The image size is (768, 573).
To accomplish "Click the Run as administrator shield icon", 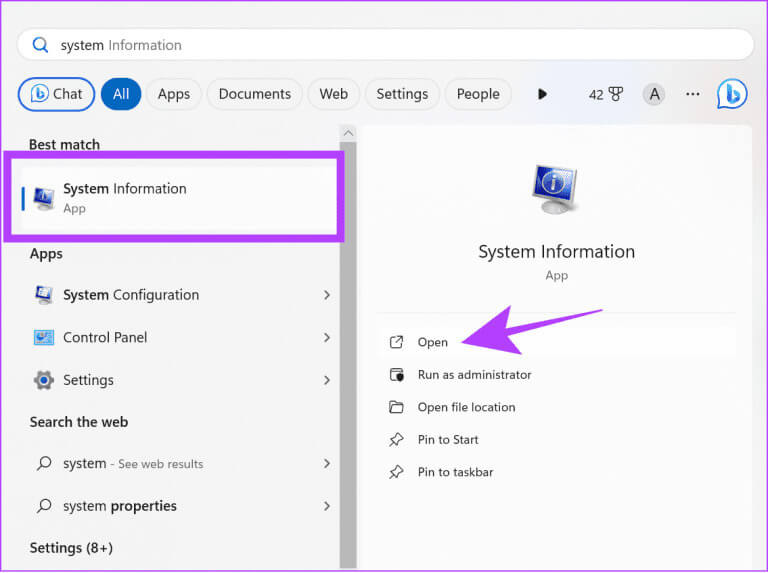I will point(397,375).
